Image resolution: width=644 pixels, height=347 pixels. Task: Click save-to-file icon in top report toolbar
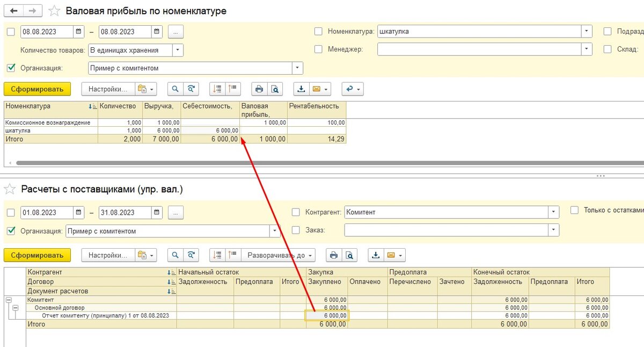302,89
